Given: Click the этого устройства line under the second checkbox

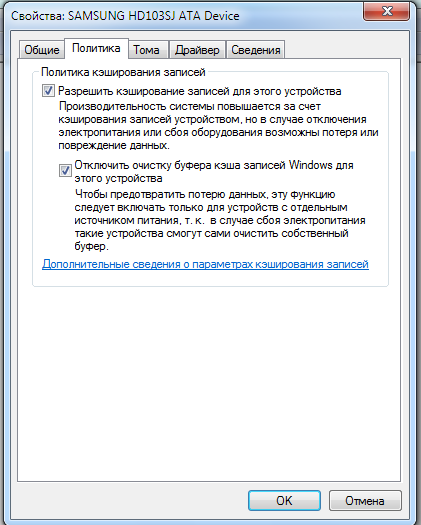Looking at the screenshot, I should (118, 178).
